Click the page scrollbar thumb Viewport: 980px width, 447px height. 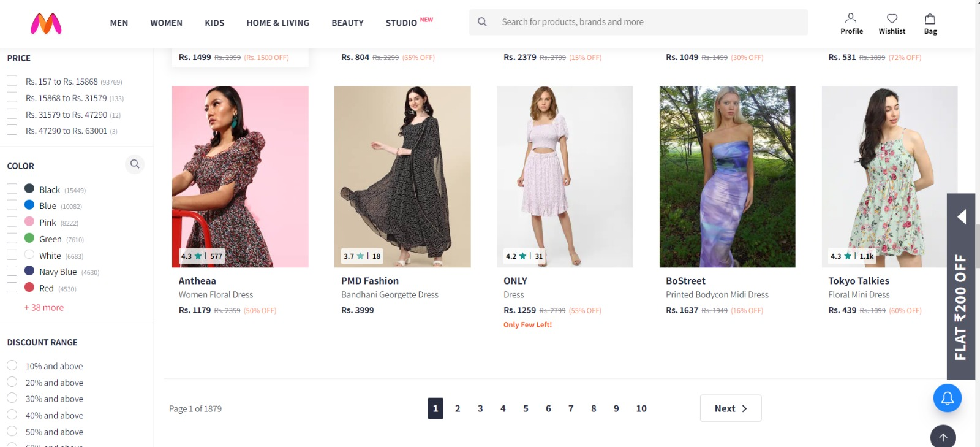(978, 245)
